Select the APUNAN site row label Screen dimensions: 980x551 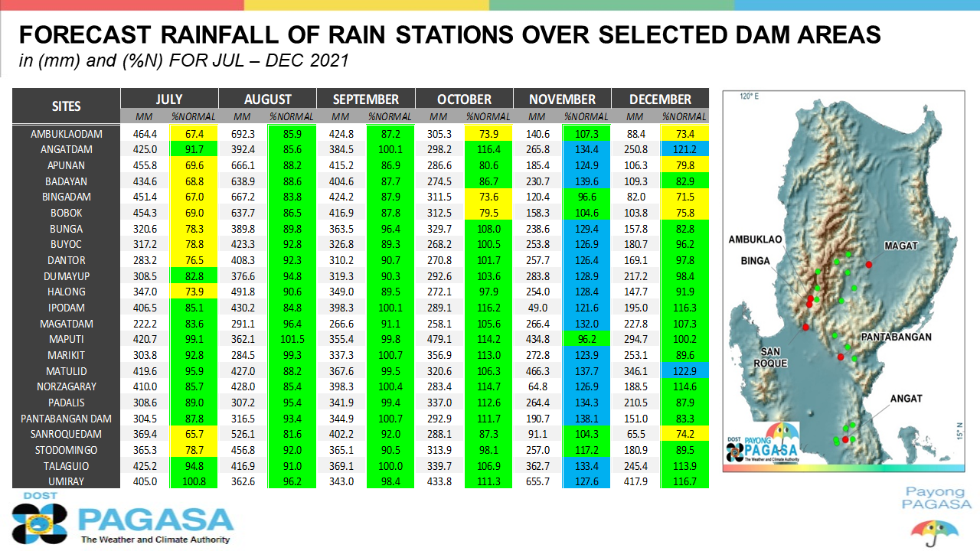pyautogui.click(x=67, y=166)
